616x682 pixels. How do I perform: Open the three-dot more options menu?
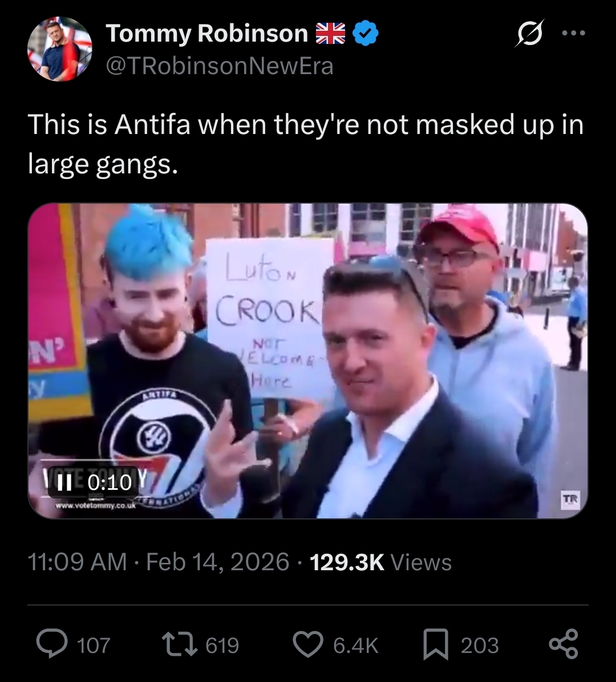(x=573, y=33)
